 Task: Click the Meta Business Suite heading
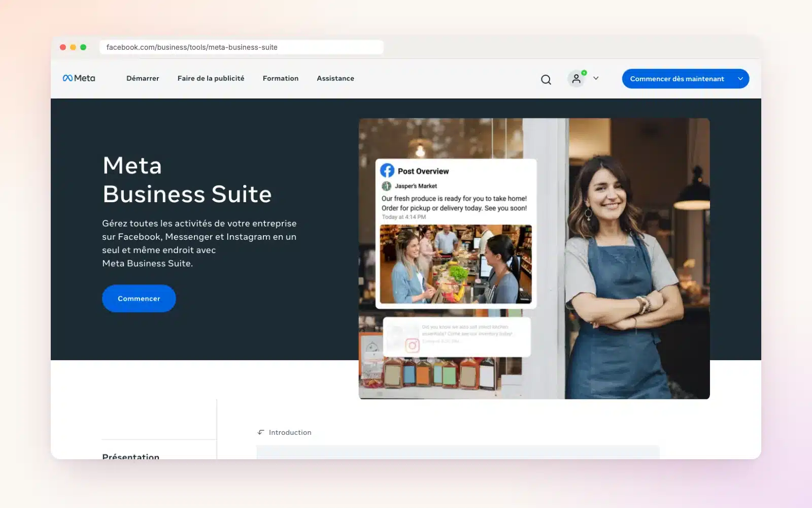click(x=187, y=179)
